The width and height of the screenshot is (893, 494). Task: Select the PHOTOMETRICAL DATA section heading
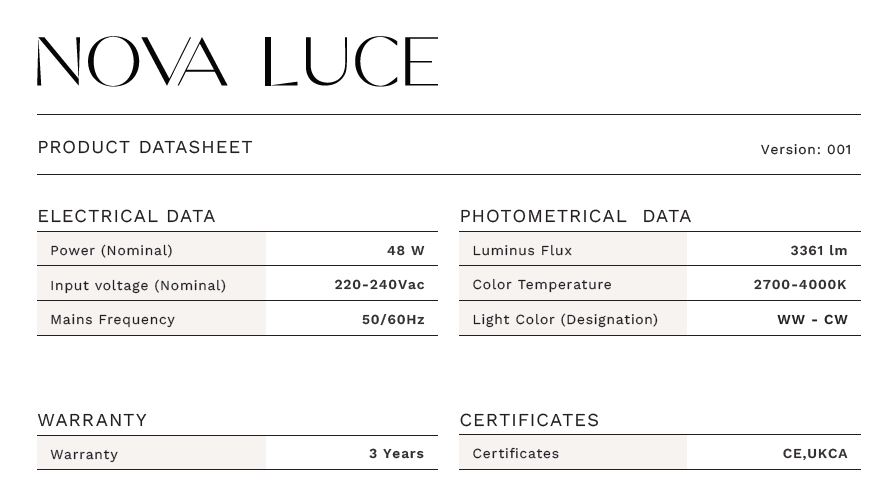tap(575, 216)
